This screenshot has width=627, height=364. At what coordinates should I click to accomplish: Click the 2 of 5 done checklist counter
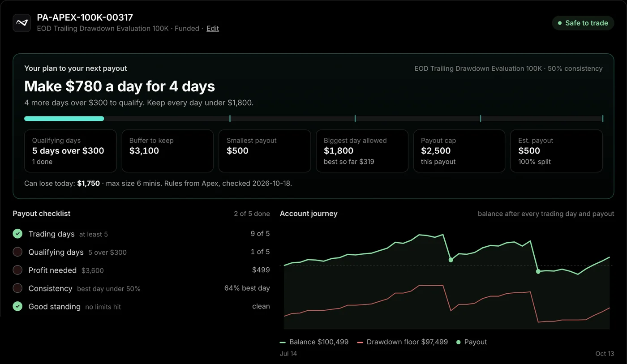point(252,214)
